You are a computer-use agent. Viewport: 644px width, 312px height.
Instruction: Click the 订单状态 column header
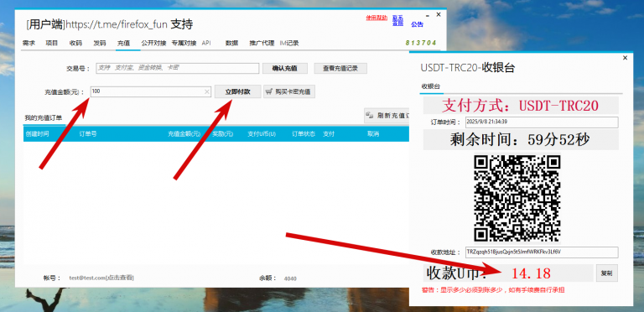tap(304, 134)
